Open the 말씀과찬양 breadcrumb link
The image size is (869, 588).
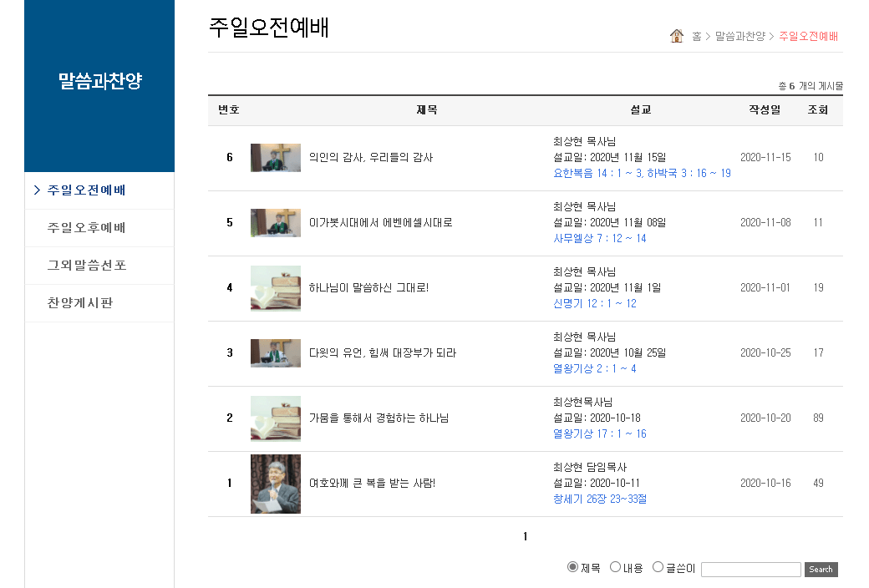point(739,37)
